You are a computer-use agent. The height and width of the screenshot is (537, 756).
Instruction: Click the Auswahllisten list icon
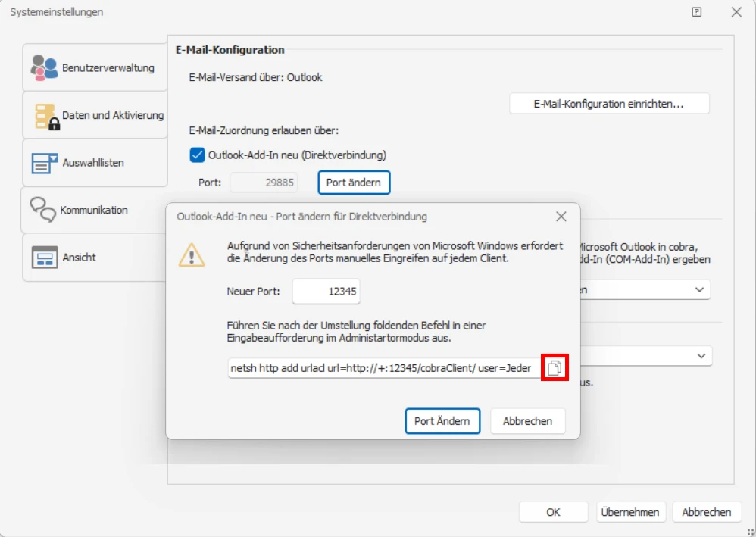pos(45,163)
